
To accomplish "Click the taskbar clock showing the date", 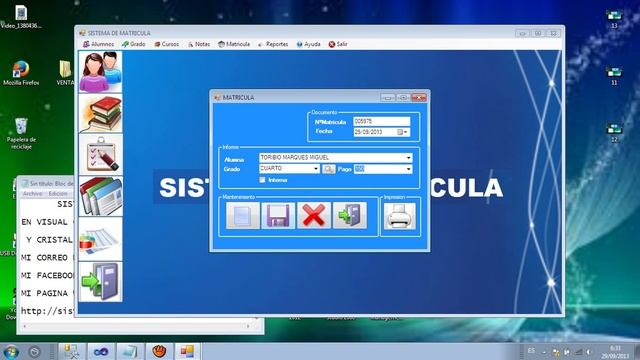I will point(615,352).
